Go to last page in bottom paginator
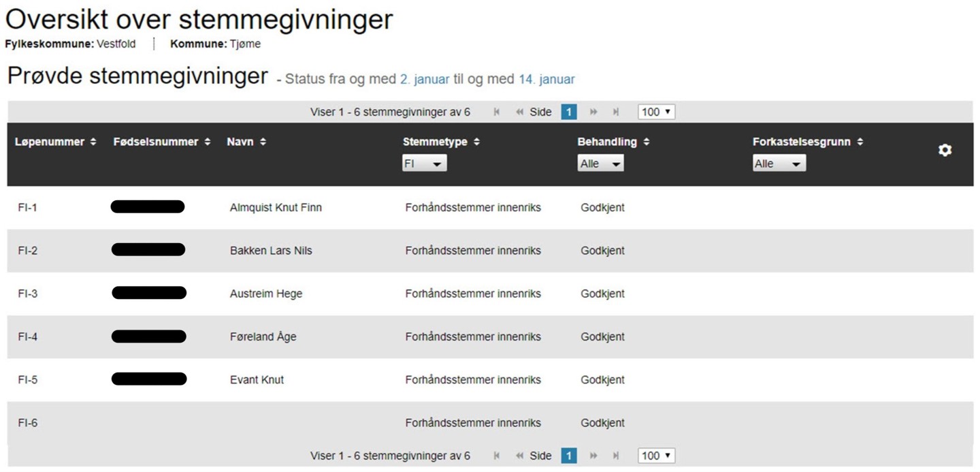The height and width of the screenshot is (472, 980). (616, 456)
